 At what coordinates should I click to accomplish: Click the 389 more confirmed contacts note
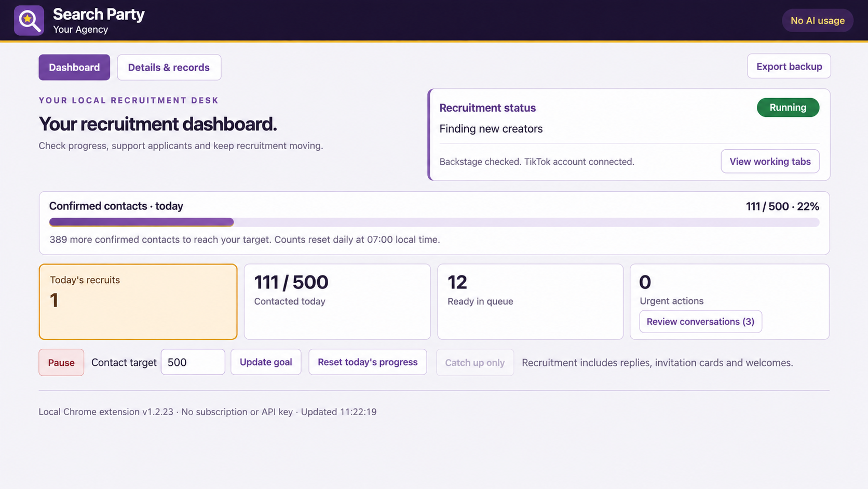pos(245,240)
